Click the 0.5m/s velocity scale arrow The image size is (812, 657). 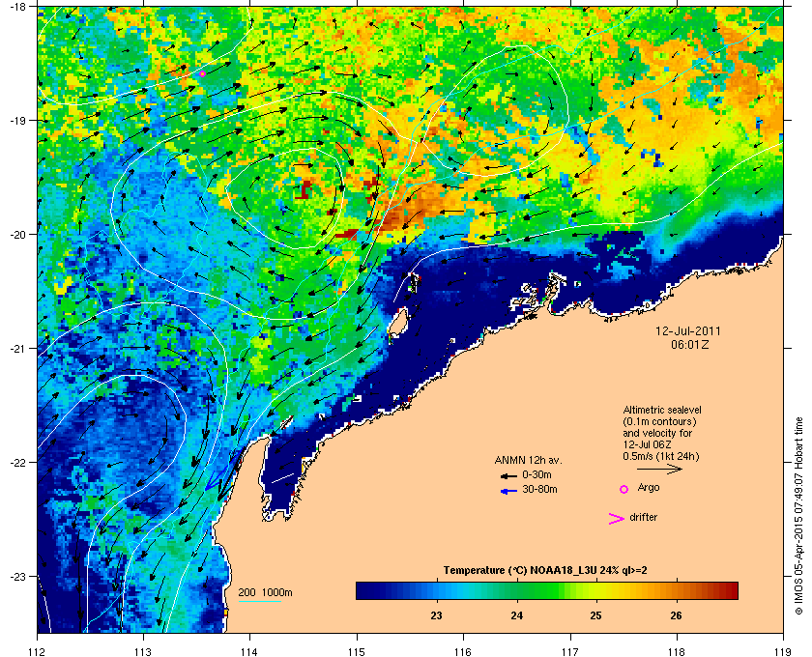pyautogui.click(x=659, y=469)
